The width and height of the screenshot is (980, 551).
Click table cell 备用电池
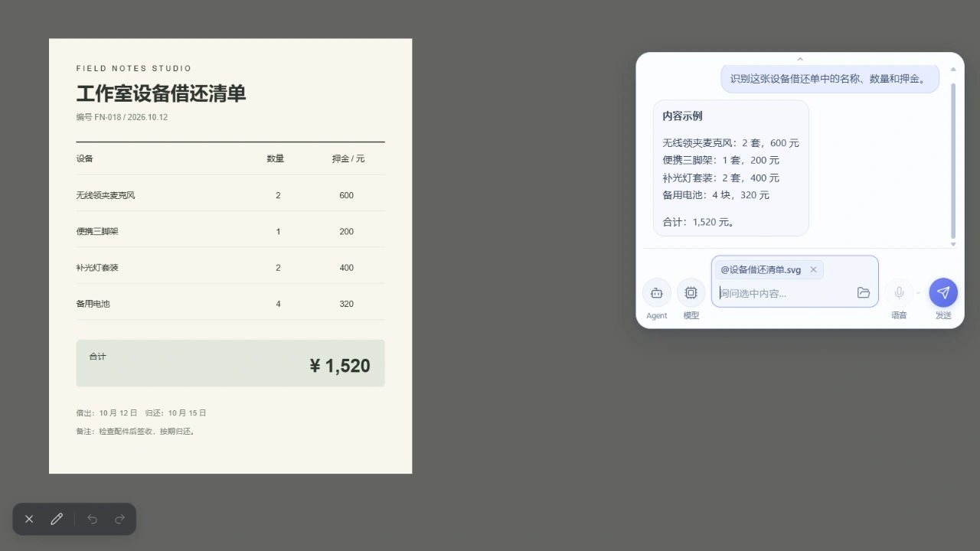coord(93,304)
